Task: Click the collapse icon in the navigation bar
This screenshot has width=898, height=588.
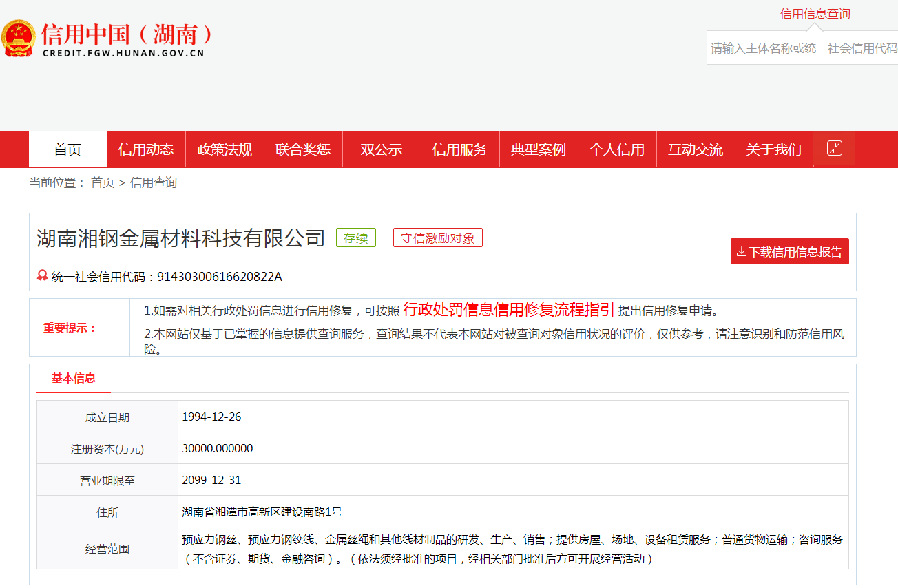Action: 834,148
